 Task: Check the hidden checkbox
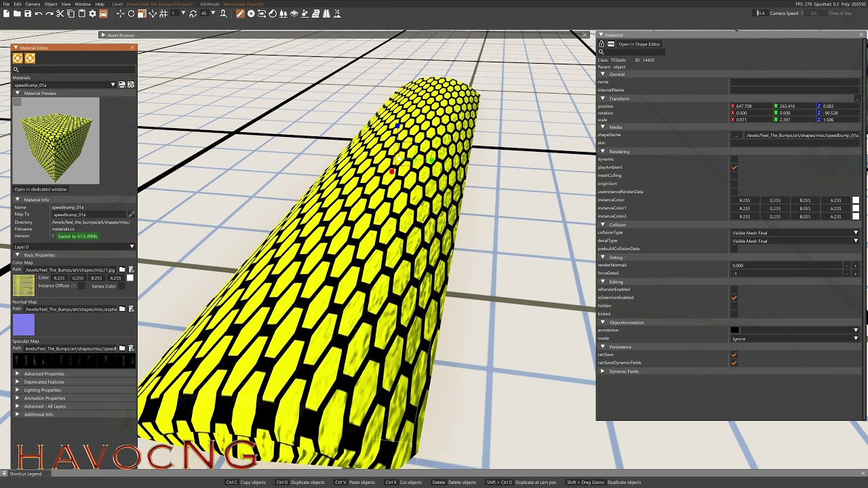tap(734, 306)
